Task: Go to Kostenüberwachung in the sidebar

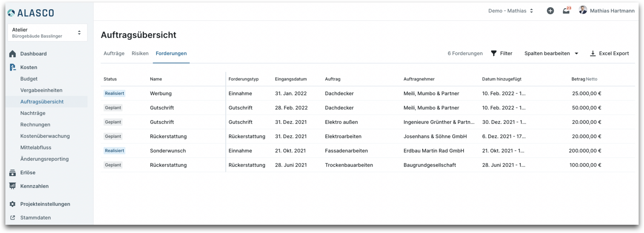Action: (x=45, y=136)
